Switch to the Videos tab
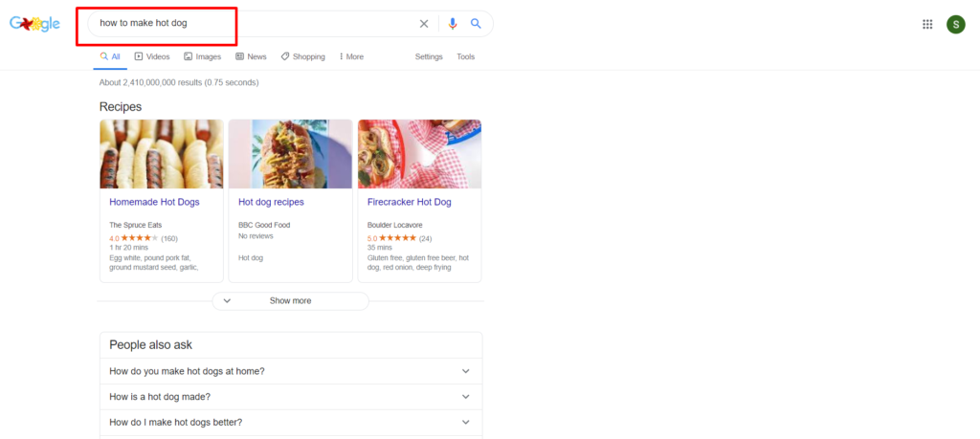The width and height of the screenshot is (980, 439). (x=152, y=56)
